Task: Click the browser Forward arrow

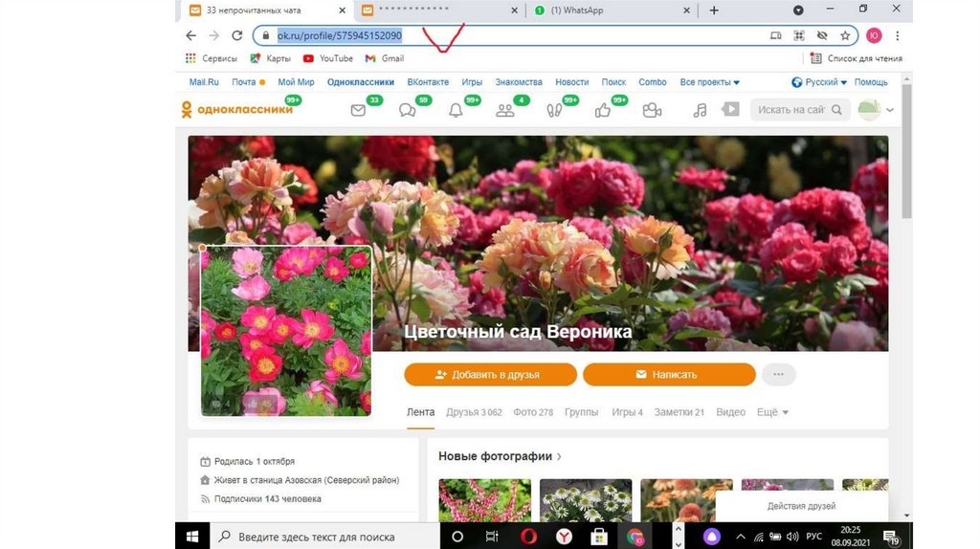Action: point(213,35)
